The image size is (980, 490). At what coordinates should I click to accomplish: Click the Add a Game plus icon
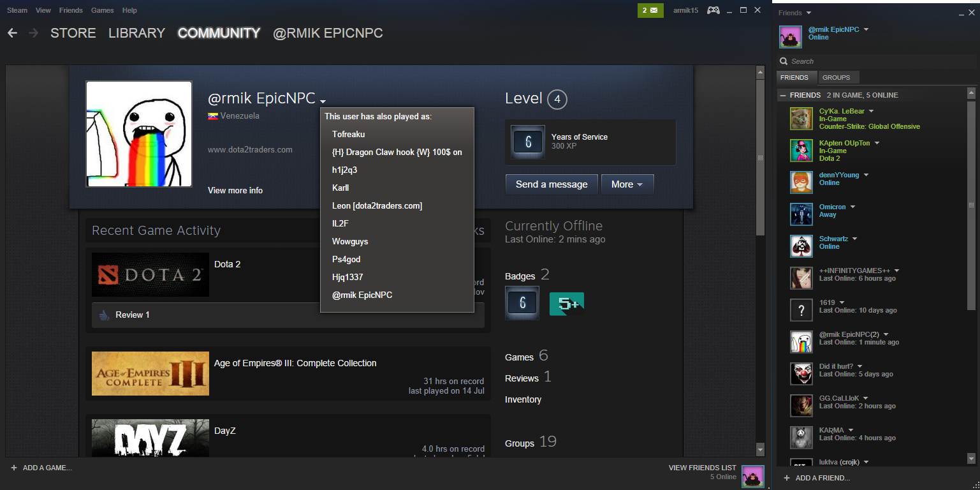(13, 468)
